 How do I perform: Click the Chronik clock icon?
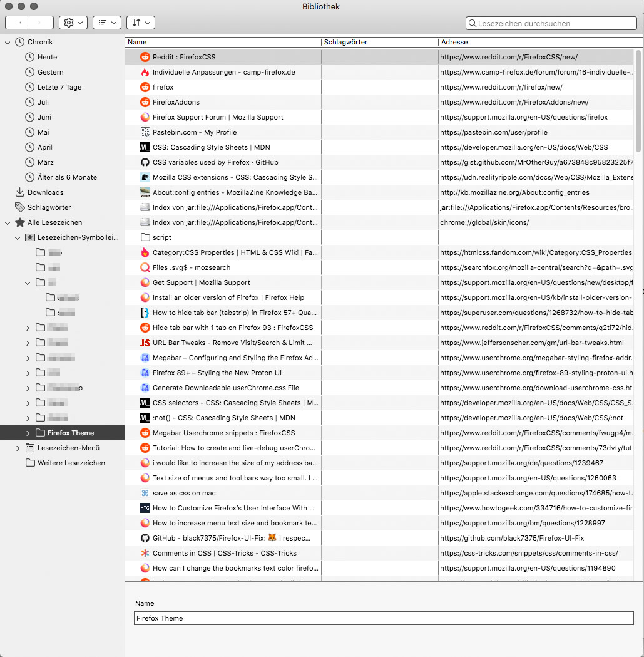pos(19,42)
